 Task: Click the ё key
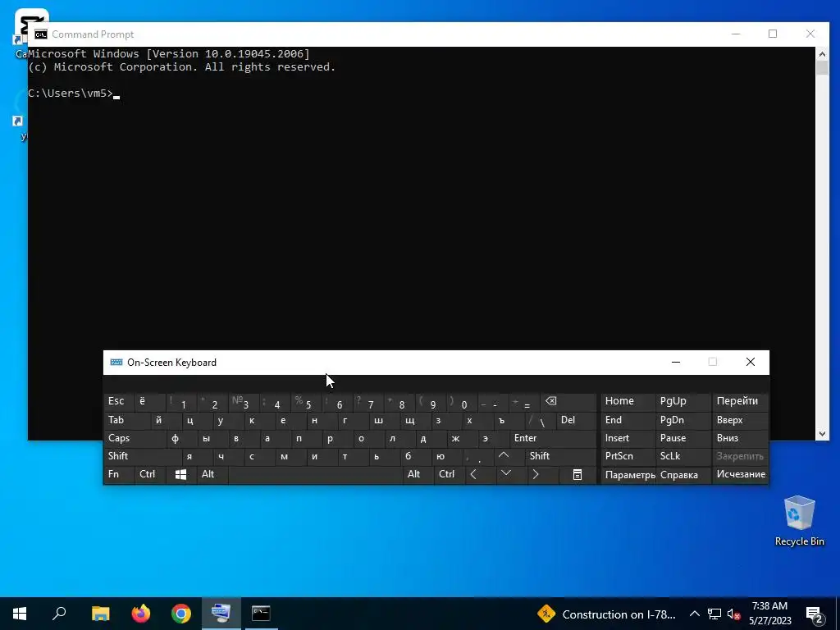[x=150, y=402]
